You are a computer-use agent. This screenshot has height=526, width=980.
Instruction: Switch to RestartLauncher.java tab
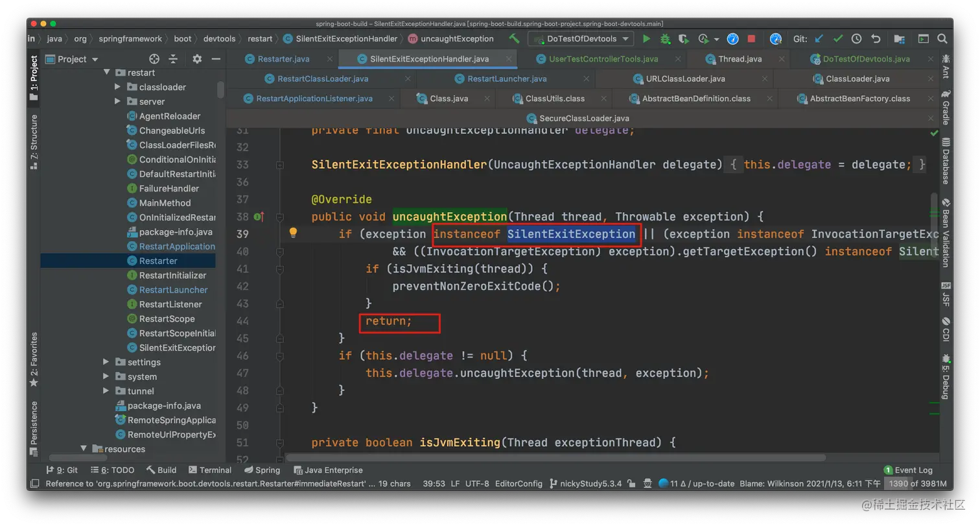(507, 79)
